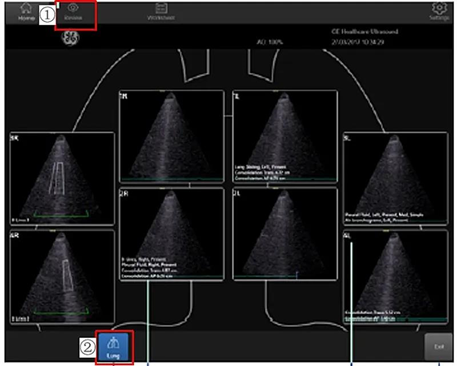
Task: Click the B-lines box in 3R image
Action: click(x=58, y=178)
